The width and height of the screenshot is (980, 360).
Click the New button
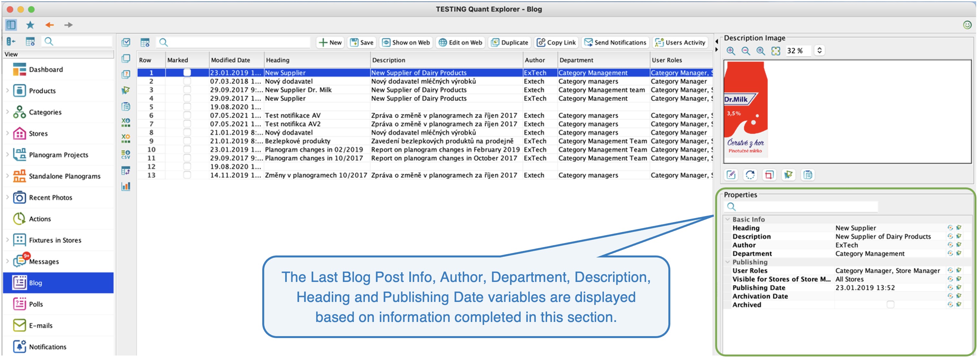(330, 43)
